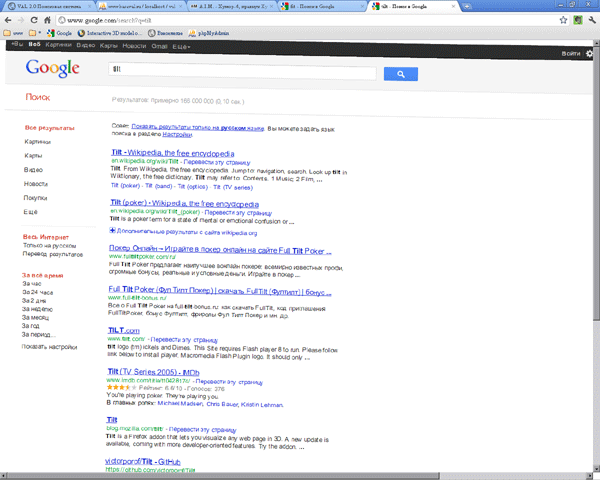Limit results to За час
Screen dimensions: 600x480
[32, 284]
